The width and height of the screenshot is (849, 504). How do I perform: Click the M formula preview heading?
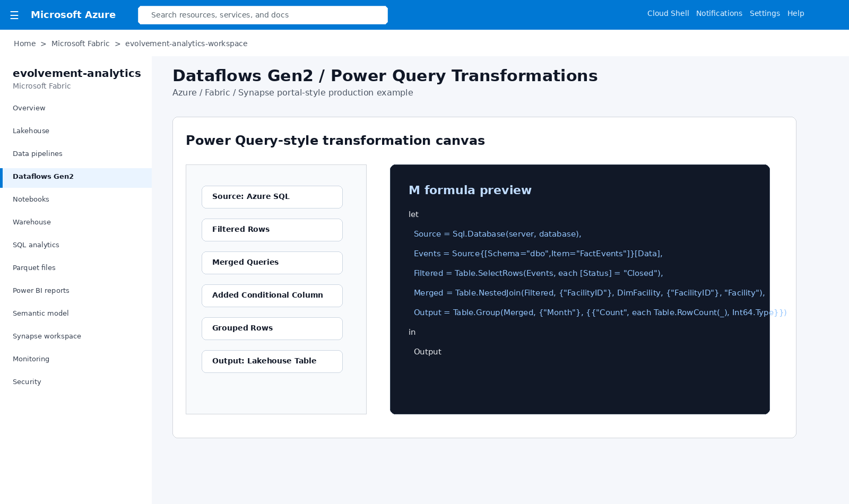pyautogui.click(x=470, y=190)
